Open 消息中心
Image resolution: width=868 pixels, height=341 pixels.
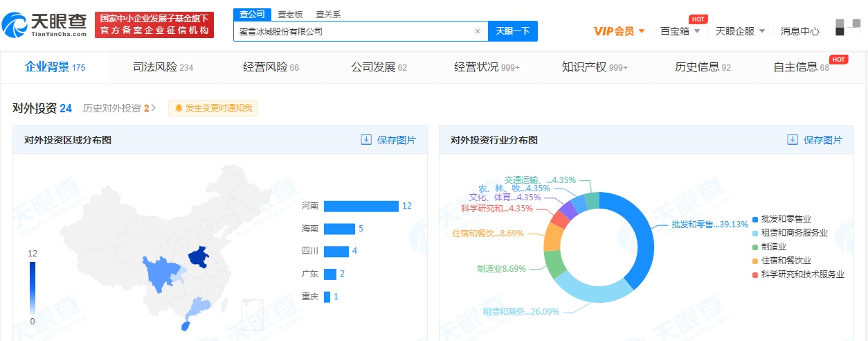coord(799,31)
